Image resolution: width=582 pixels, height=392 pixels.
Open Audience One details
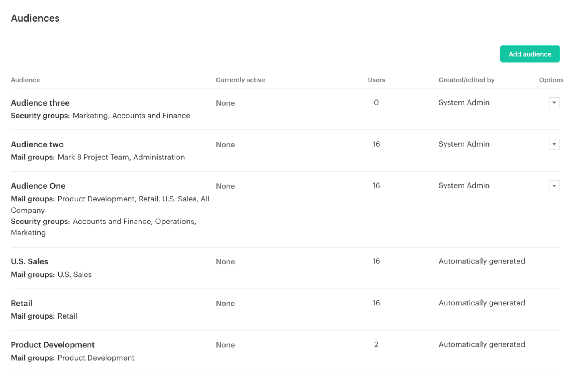(38, 186)
